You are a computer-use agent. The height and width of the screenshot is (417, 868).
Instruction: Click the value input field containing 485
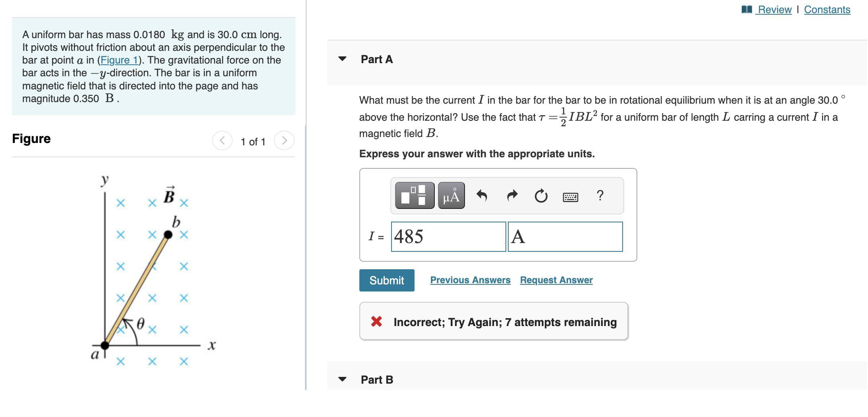pyautogui.click(x=449, y=237)
